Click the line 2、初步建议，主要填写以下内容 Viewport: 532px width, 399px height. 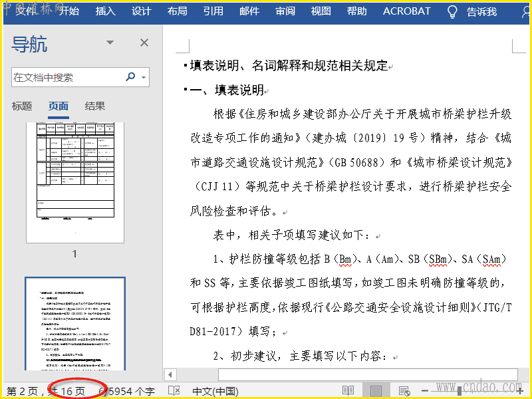pos(300,356)
